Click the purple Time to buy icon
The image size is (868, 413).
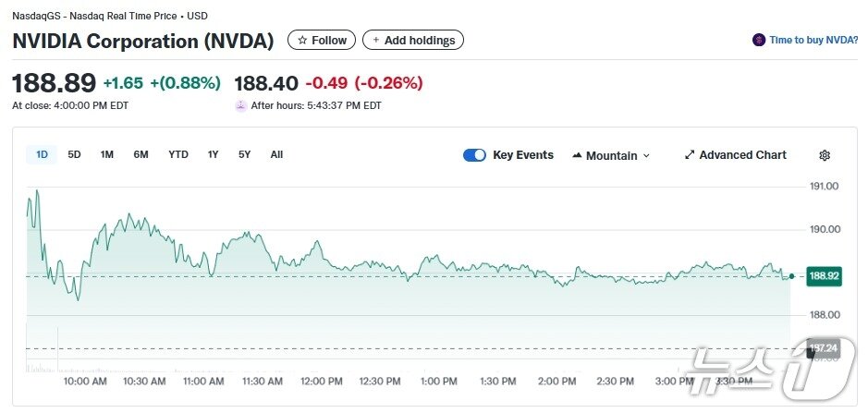click(x=759, y=41)
